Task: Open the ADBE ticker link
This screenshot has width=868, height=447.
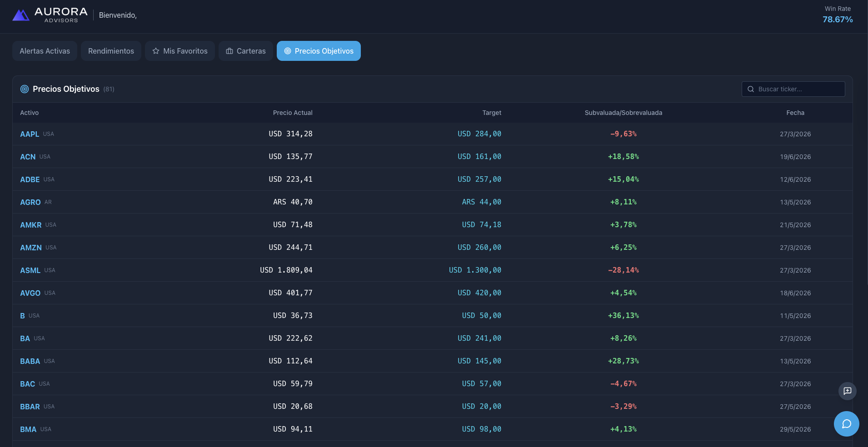Action: tap(30, 179)
